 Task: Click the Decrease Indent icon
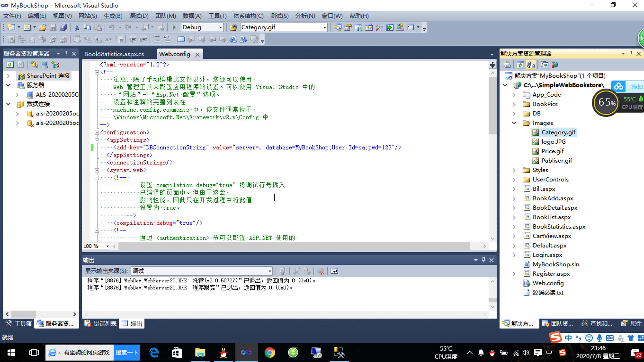(133, 39)
